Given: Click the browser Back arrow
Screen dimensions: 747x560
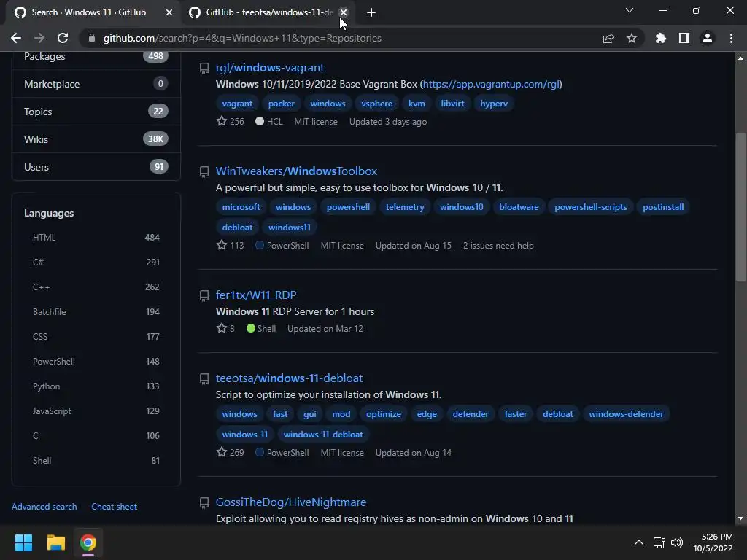Looking at the screenshot, I should click(x=16, y=38).
